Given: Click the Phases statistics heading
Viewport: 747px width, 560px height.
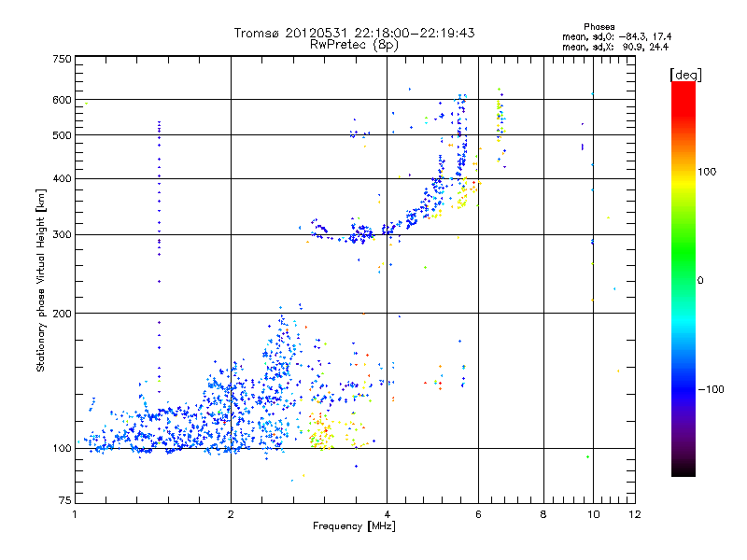Looking at the screenshot, I should pos(599,27).
